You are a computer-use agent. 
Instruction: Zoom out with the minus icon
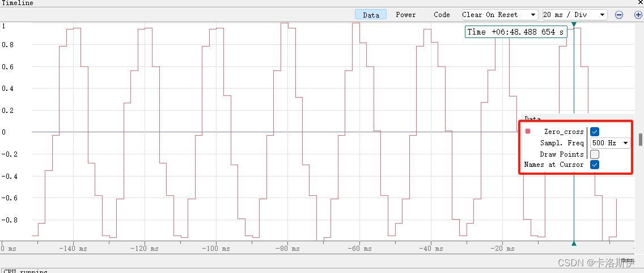(618, 15)
